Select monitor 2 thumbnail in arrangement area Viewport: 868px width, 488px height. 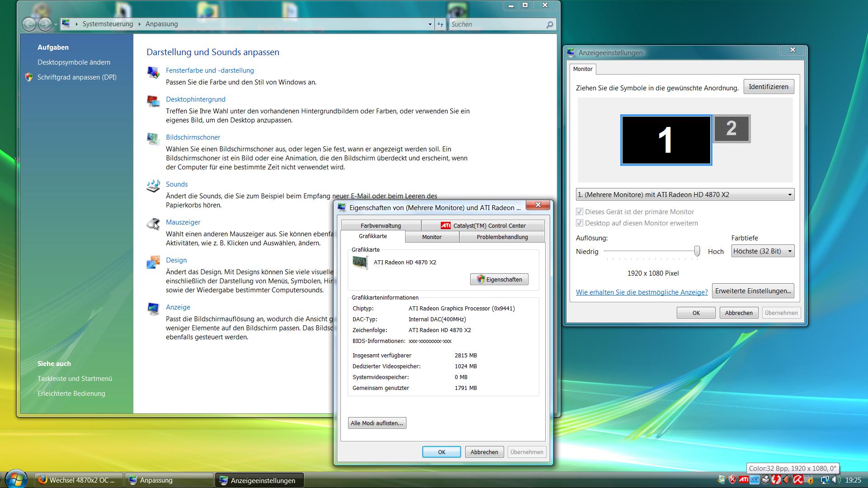pyautogui.click(x=731, y=129)
